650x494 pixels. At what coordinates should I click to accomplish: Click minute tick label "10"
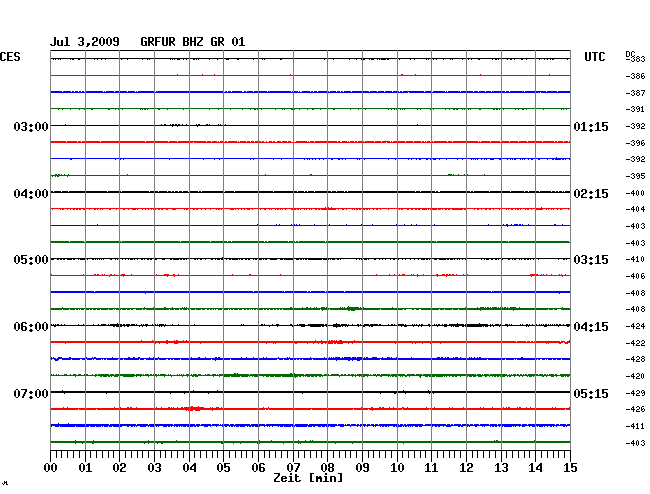coord(397,468)
